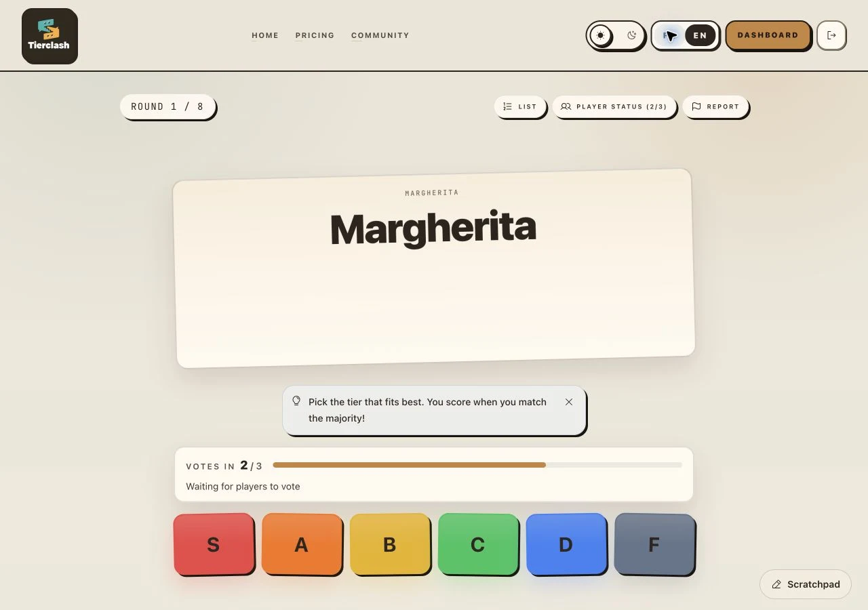Choose the green C tier
The height and width of the screenshot is (610, 868).
(x=478, y=544)
